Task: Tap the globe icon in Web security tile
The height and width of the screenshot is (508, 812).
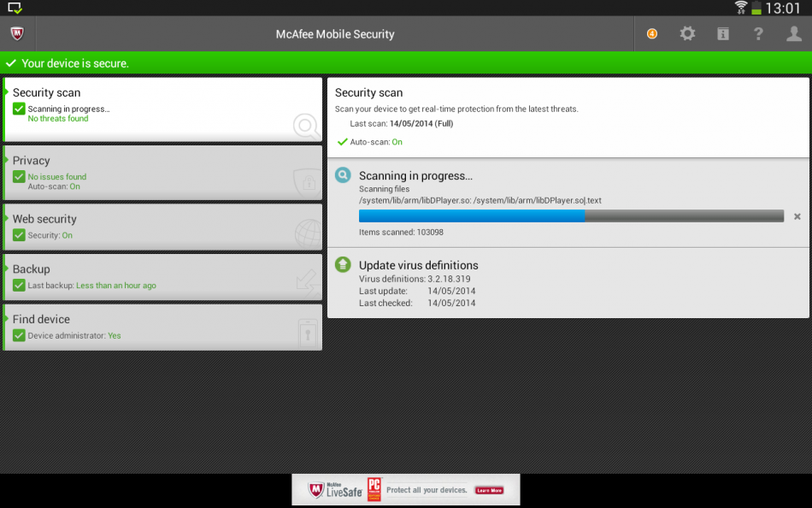Action: [x=308, y=233]
